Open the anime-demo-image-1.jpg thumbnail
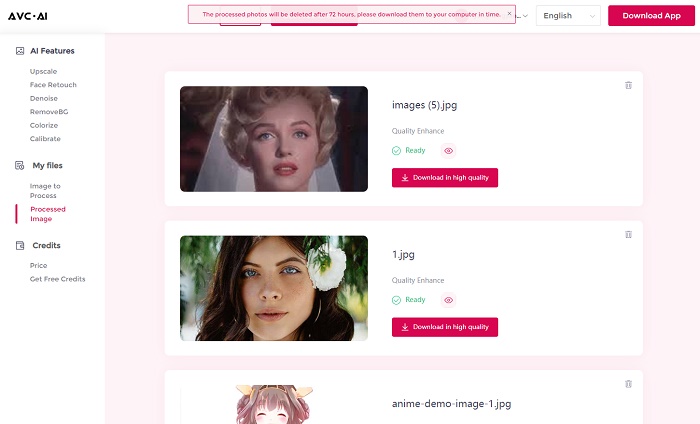This screenshot has width=700, height=424. click(274, 404)
